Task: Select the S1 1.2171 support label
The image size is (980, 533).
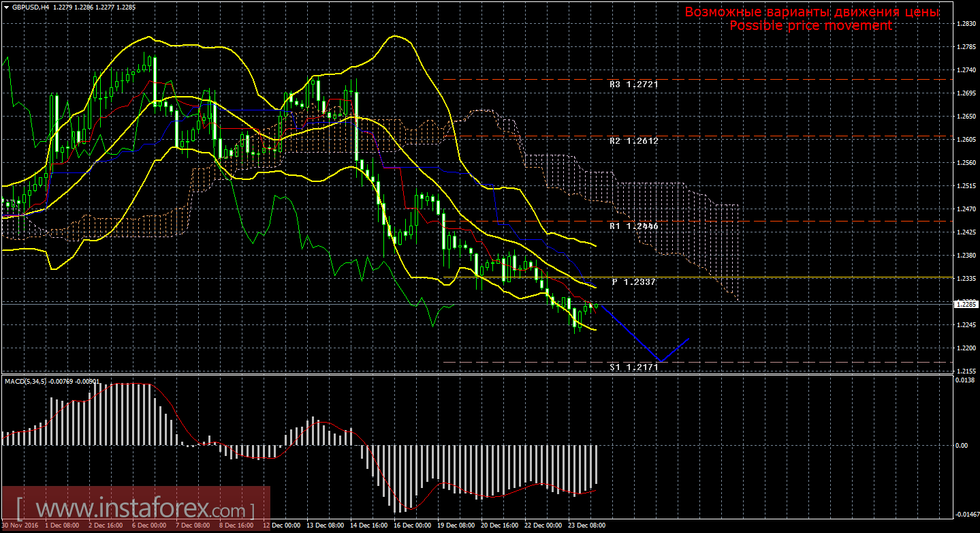Action: [x=633, y=367]
